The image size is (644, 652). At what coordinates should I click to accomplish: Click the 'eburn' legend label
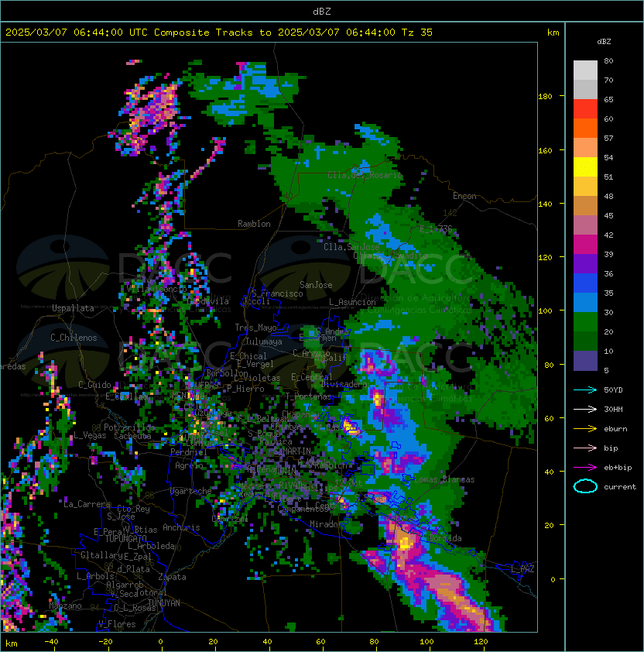click(x=615, y=429)
